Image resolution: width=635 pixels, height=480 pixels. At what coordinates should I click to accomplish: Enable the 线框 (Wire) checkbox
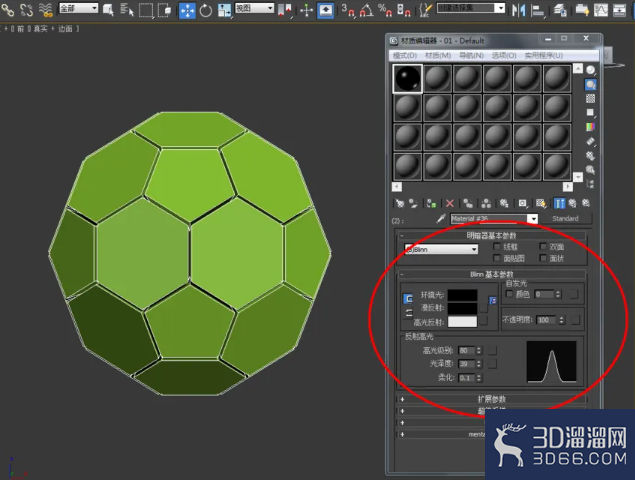(496, 247)
